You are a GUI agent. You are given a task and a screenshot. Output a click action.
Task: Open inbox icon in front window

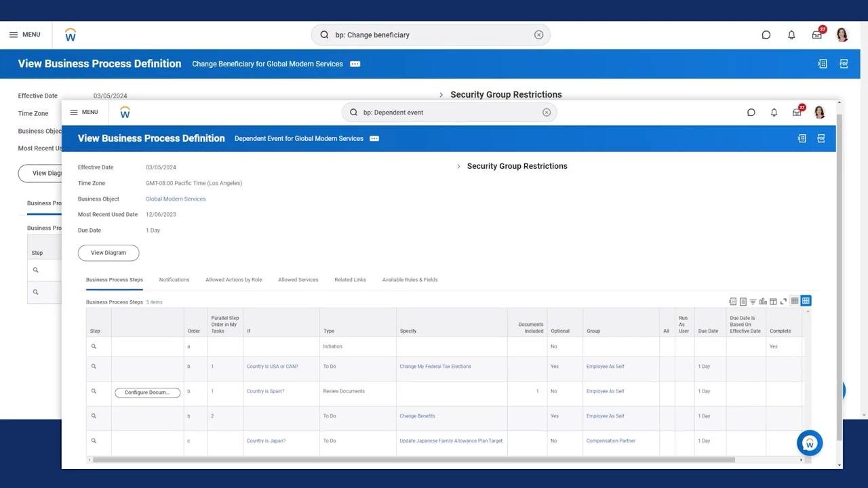click(x=797, y=113)
